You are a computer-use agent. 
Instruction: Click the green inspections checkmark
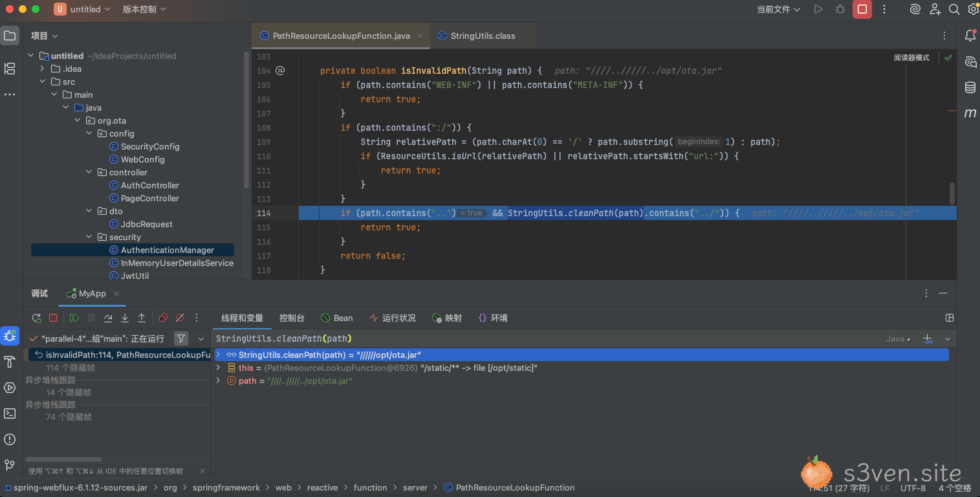[x=948, y=58]
